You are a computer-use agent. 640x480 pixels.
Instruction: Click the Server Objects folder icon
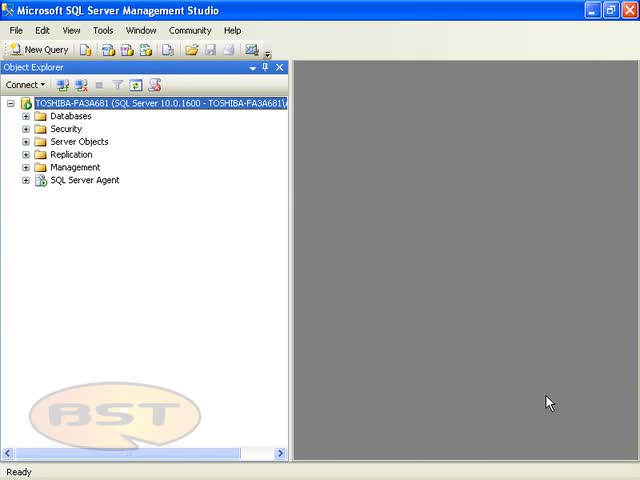point(40,142)
